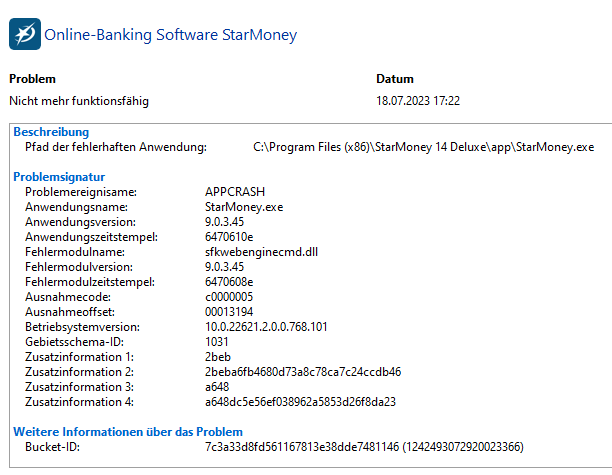The width and height of the screenshot is (612, 475).
Task: Click the Bucket-ID value string
Action: [364, 447]
